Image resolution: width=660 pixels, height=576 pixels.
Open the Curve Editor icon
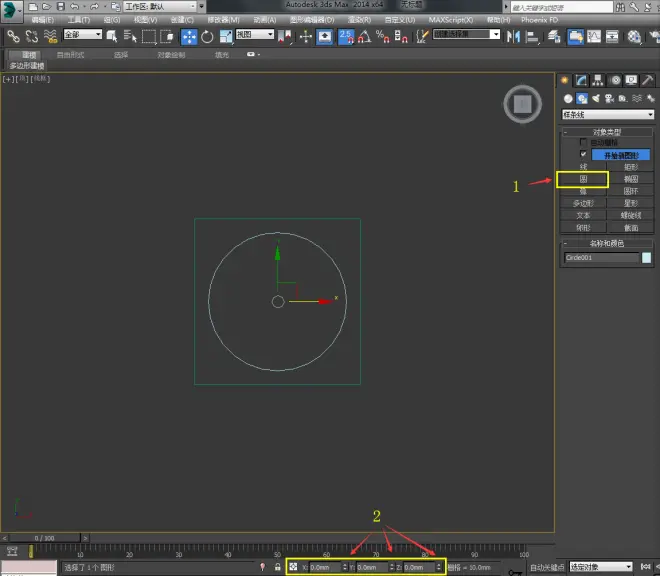(x=593, y=37)
